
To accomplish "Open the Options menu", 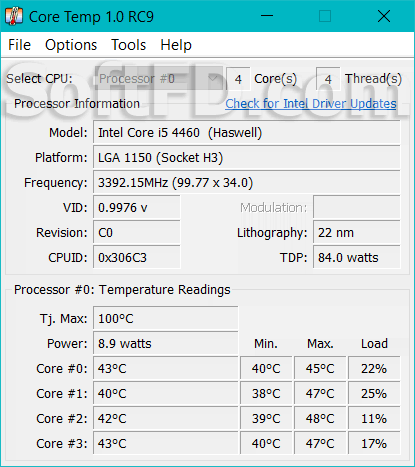I will pyautogui.click(x=71, y=45).
